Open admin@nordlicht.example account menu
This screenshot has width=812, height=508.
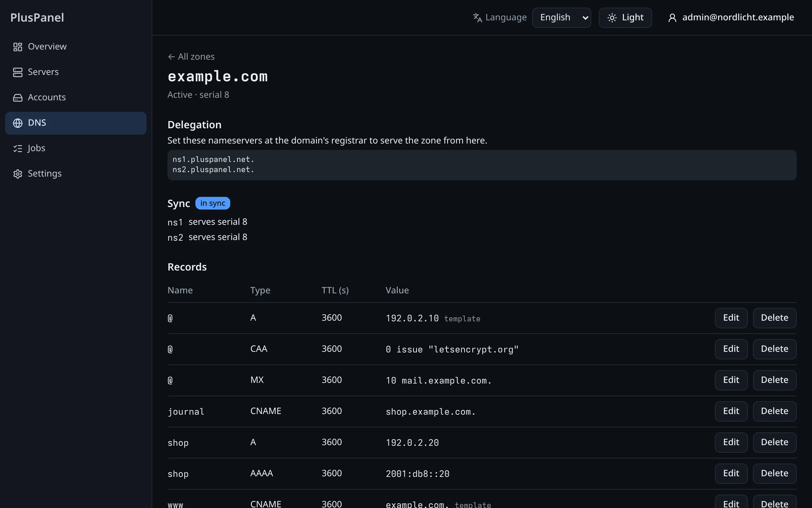tap(731, 17)
